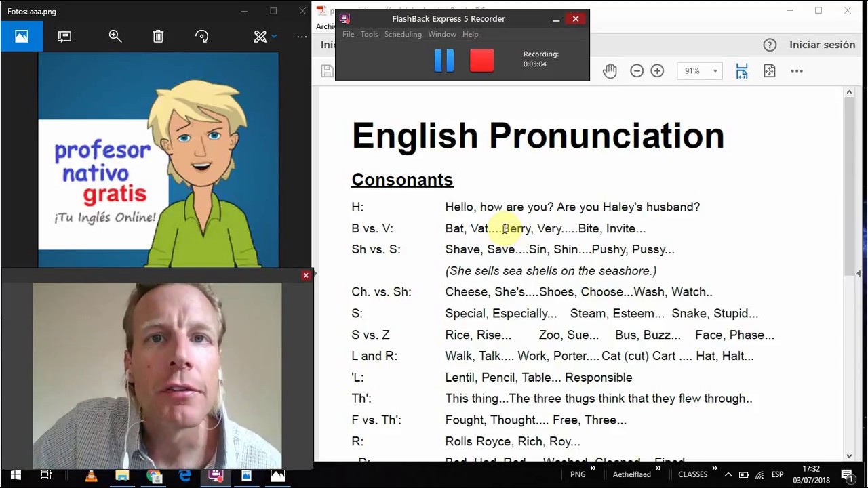Open the more options ellipsis in Fotos

pos(302,36)
